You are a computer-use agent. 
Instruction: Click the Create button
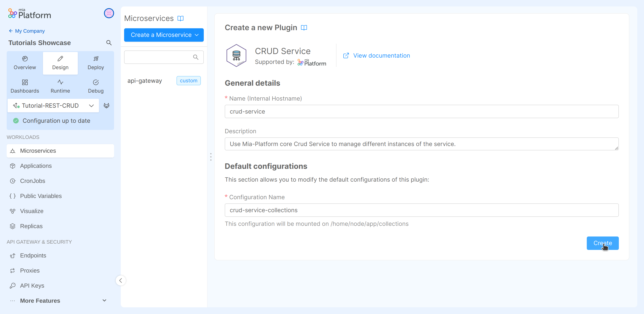tap(602, 243)
